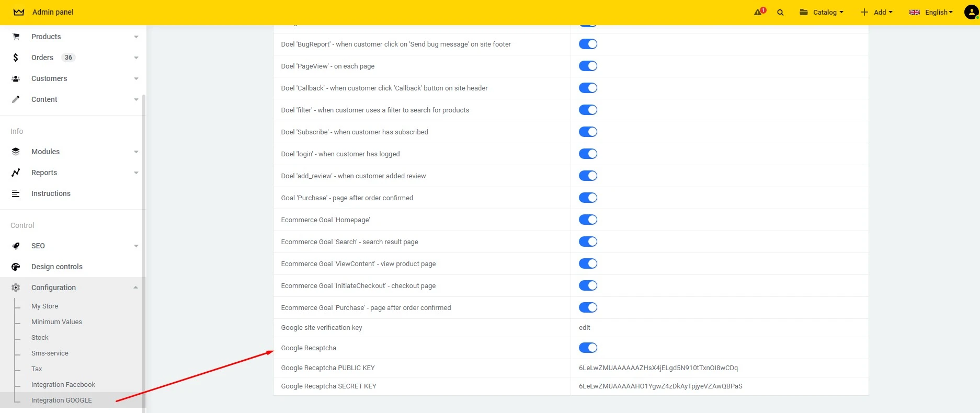The width and height of the screenshot is (980, 413).
Task: Open the Catalog dropdown in header
Action: tap(822, 12)
